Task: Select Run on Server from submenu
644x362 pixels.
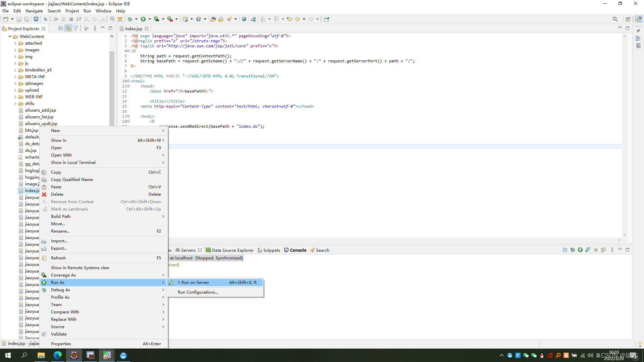Action: [x=193, y=283]
